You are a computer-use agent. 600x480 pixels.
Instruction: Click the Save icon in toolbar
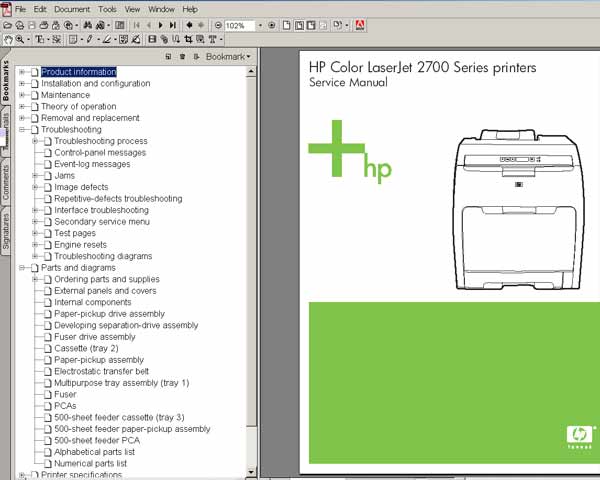click(31, 26)
